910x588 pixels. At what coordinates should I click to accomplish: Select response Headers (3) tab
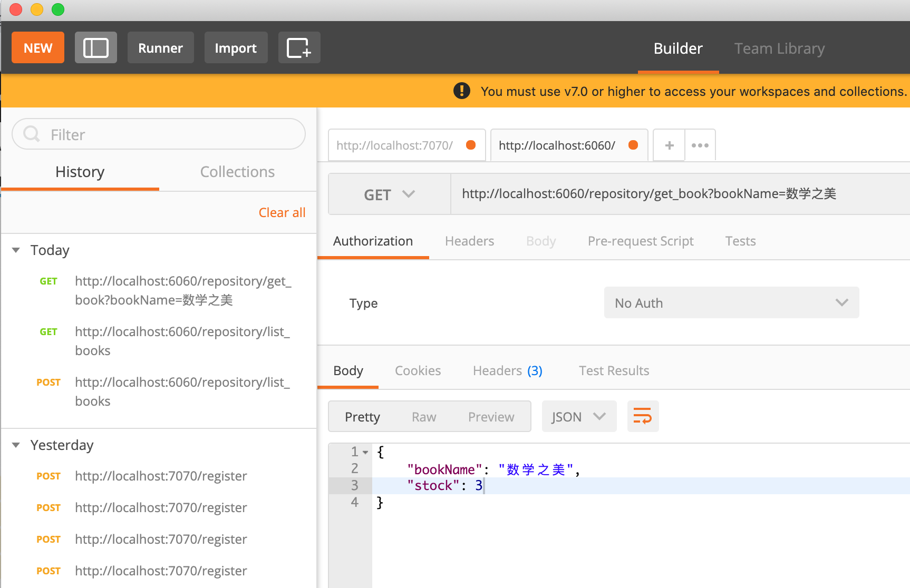507,370
